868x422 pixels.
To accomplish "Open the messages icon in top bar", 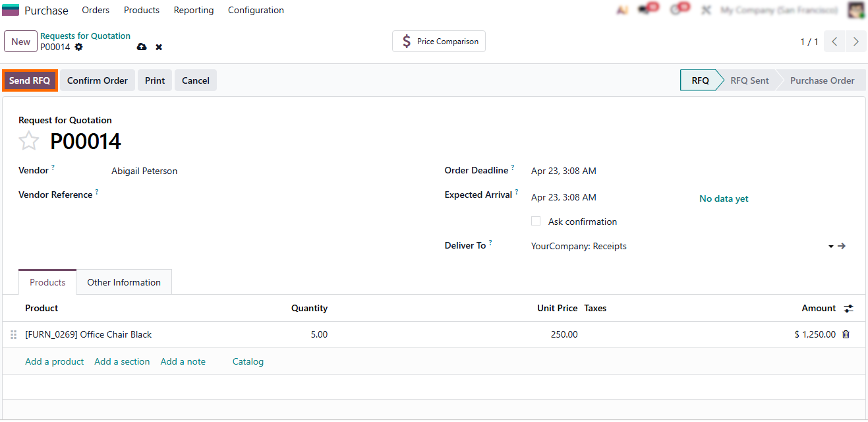I will click(645, 11).
